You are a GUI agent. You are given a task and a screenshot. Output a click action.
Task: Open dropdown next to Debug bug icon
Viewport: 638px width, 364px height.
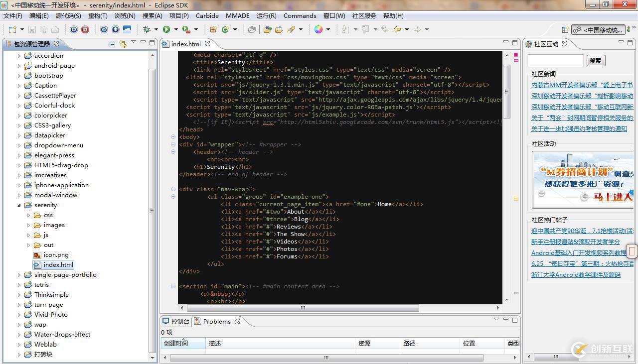pyautogui.click(x=156, y=29)
